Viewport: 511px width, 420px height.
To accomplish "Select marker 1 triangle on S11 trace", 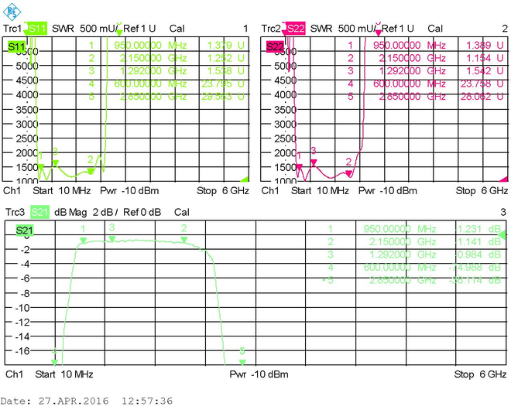I will (41, 167).
